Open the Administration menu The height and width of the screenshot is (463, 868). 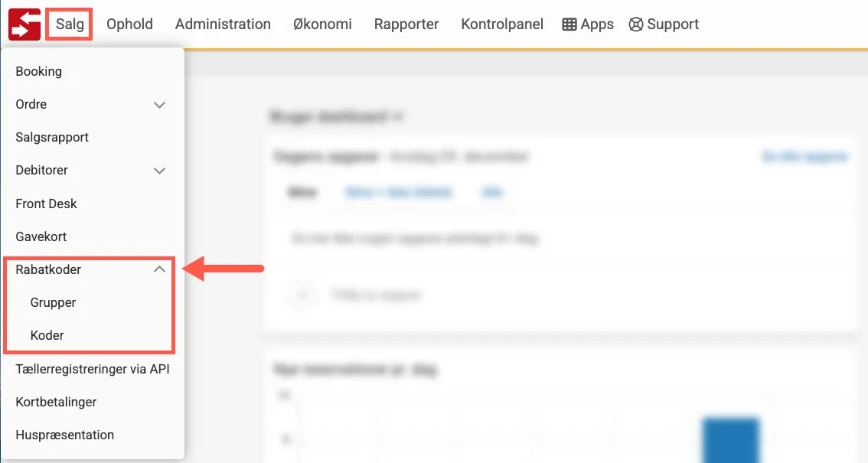223,24
